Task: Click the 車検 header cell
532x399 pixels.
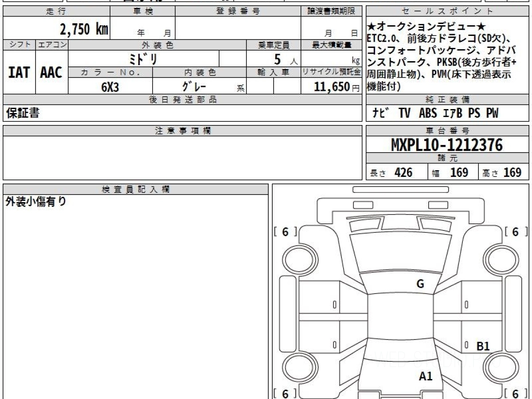Action: [x=143, y=12]
